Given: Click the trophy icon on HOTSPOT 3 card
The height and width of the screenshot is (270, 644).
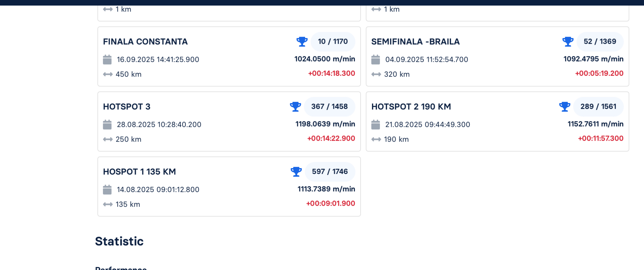Looking at the screenshot, I should coord(295,107).
